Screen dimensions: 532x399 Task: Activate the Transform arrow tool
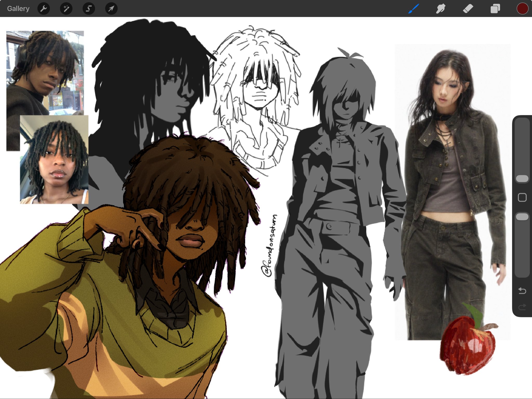[x=111, y=9]
